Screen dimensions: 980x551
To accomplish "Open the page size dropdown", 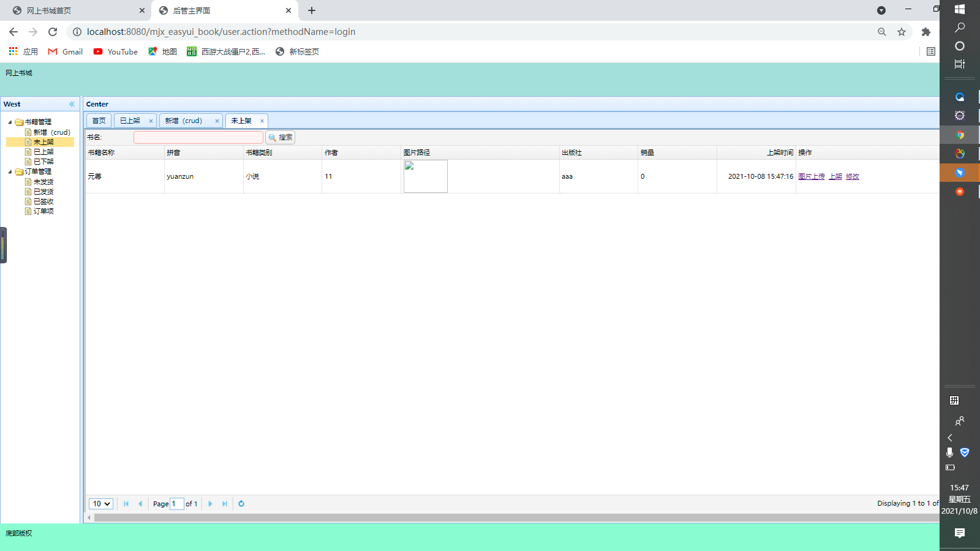I will coord(101,504).
